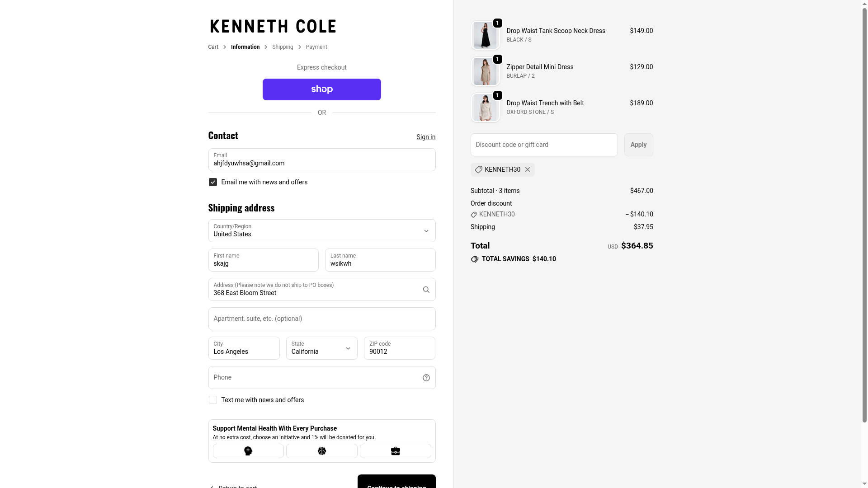Viewport: 868px width, 488px height.
Task: Open the Drop Waist Trench product thumbnail
Action: tap(485, 108)
